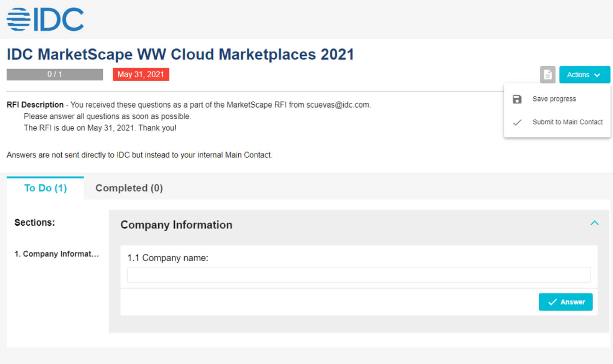Click the checkmark icon beside Submit
The height and width of the screenshot is (364, 613).
[x=517, y=123]
